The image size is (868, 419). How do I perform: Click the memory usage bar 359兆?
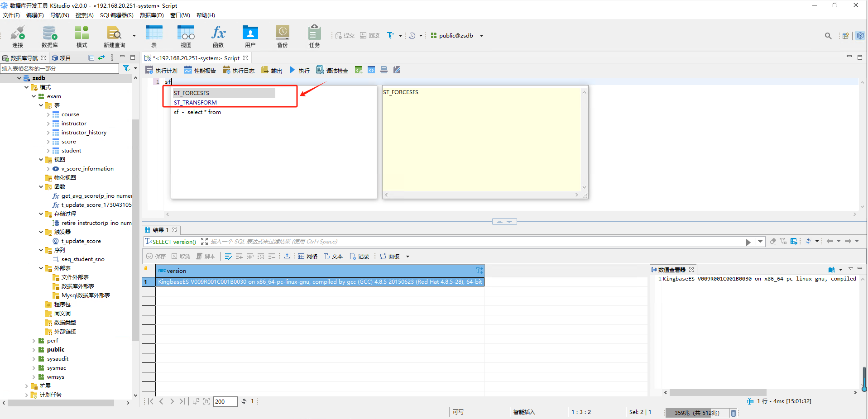[x=696, y=413]
